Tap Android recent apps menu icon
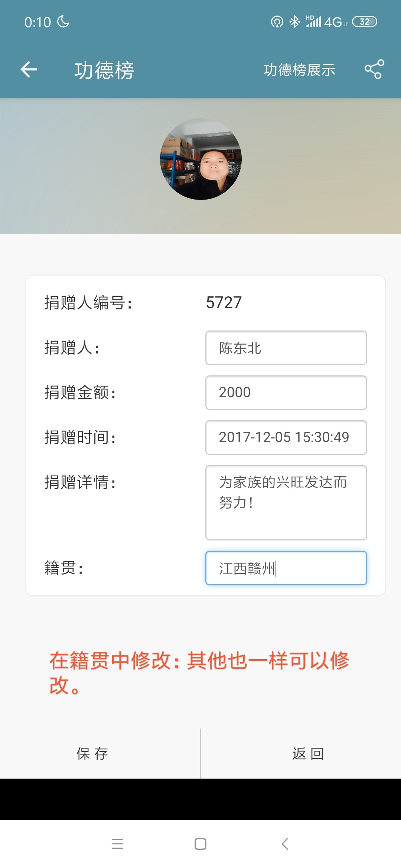Screen dimensions: 401x868 click(118, 844)
